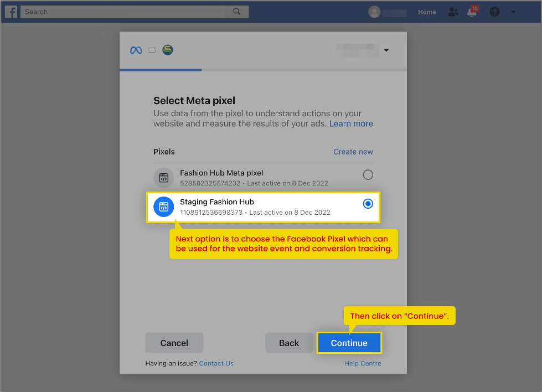
Task: Click the connection arrows icon
Action: (x=152, y=50)
